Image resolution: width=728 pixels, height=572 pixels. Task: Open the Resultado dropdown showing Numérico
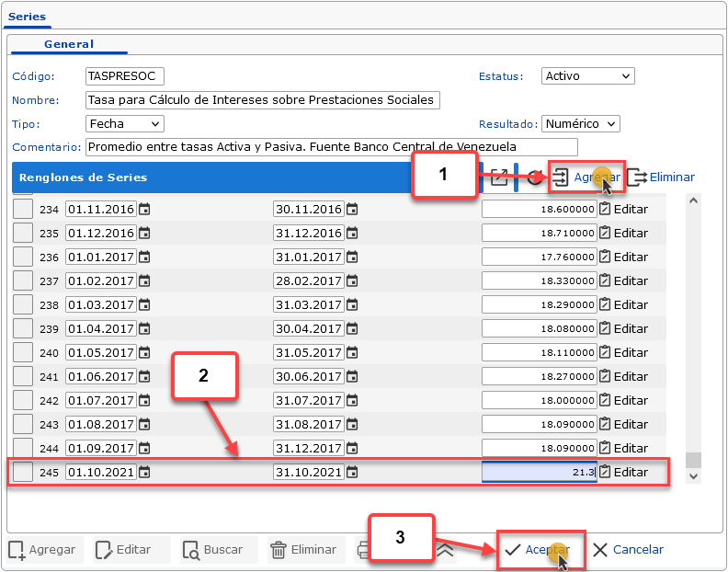580,124
